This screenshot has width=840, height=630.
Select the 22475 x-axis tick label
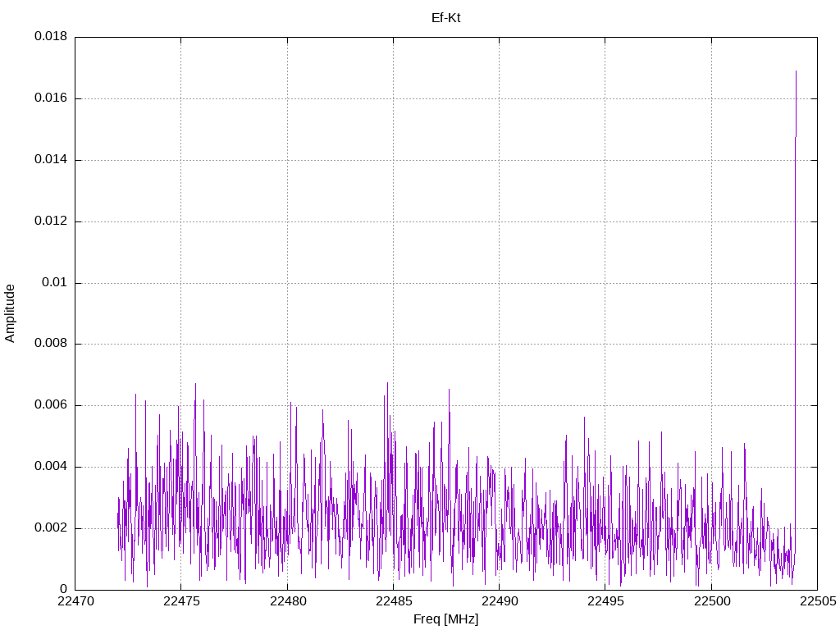click(181, 601)
